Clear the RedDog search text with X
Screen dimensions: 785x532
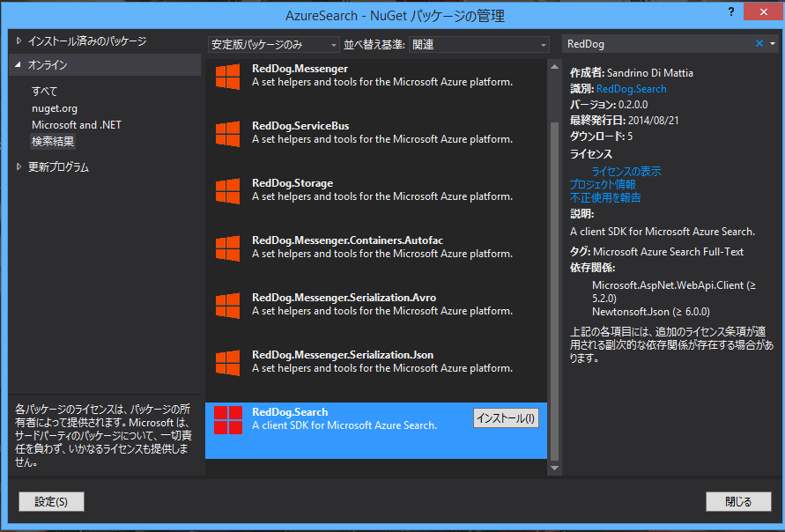point(759,43)
